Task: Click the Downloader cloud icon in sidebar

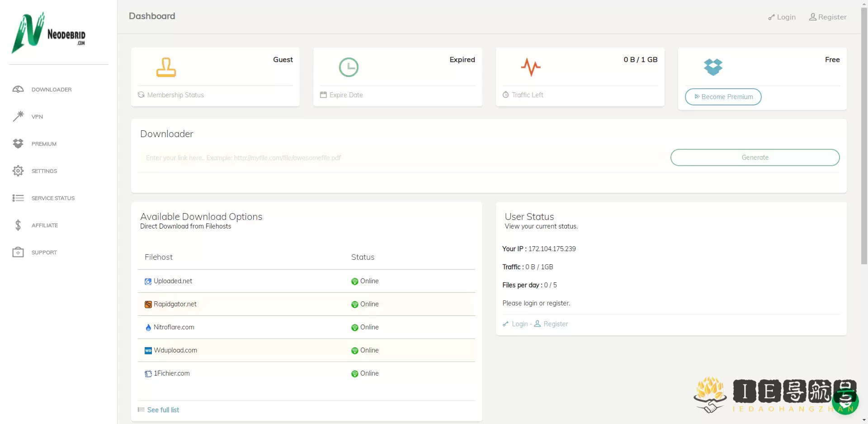Action: [x=18, y=90]
